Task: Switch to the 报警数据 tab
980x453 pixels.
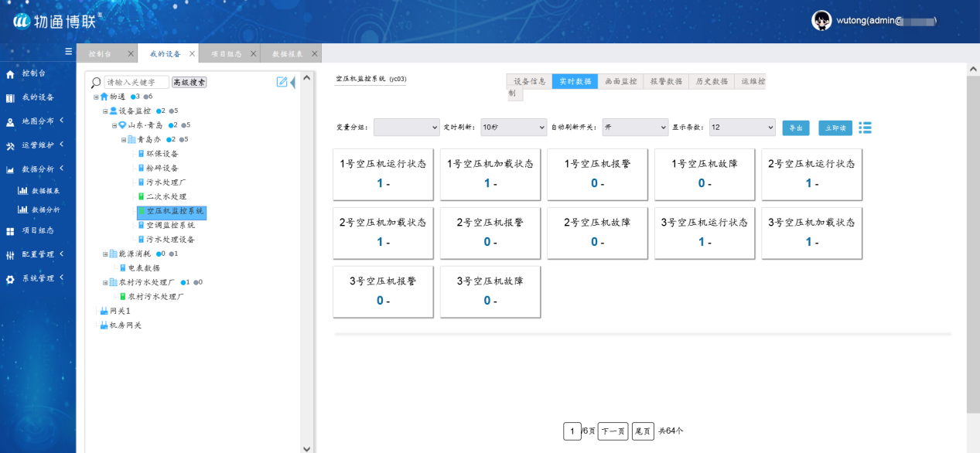Action: click(665, 81)
